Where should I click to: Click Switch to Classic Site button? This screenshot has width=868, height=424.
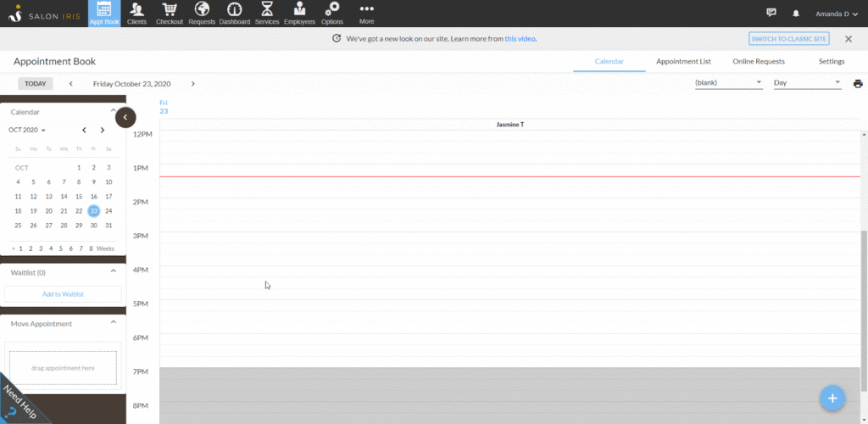pos(788,39)
